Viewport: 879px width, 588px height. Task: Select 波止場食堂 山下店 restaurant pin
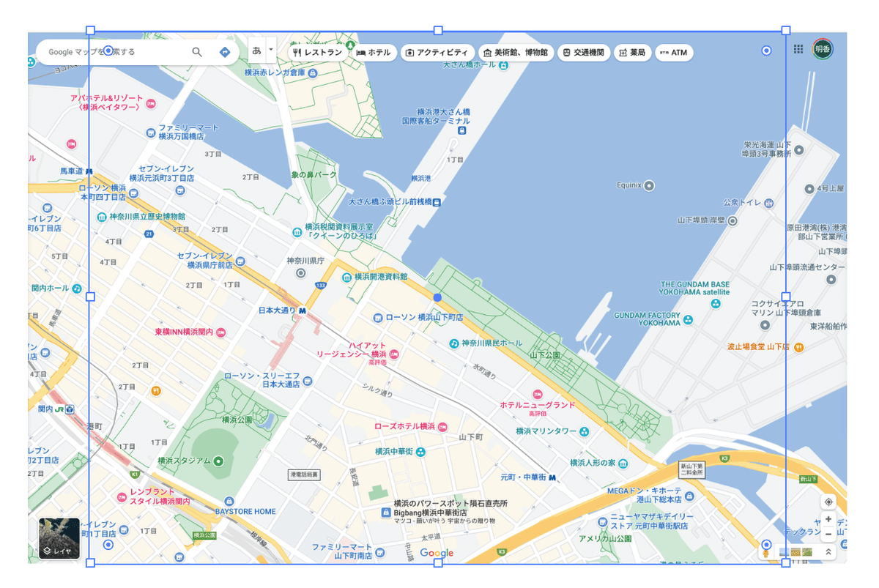point(798,347)
